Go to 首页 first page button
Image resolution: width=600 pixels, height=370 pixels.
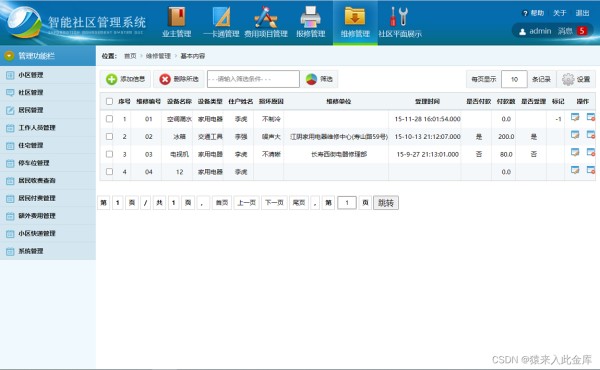coord(222,203)
